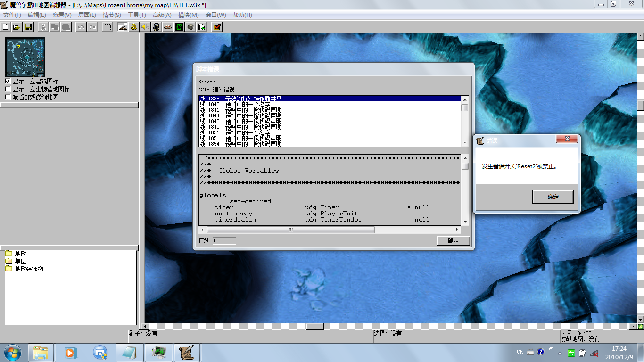The width and height of the screenshot is (644, 362).
Task: Open Windows Explorer from the taskbar
Action: 41,352
